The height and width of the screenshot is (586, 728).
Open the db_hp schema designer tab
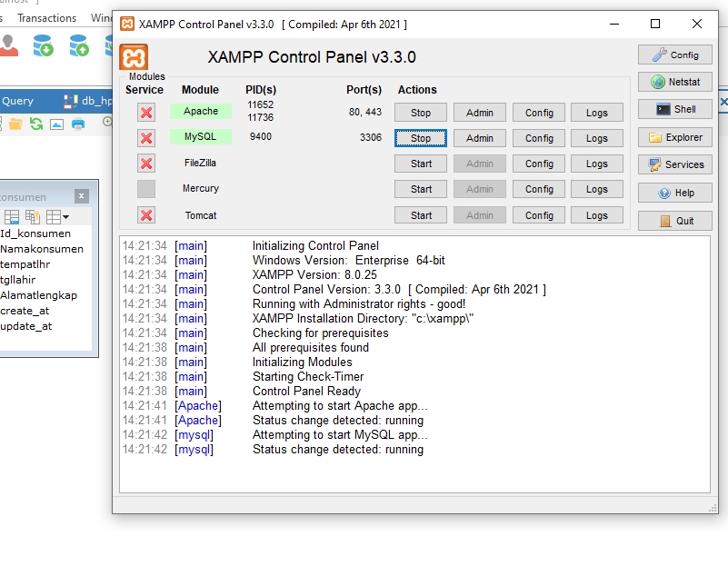pos(88,101)
